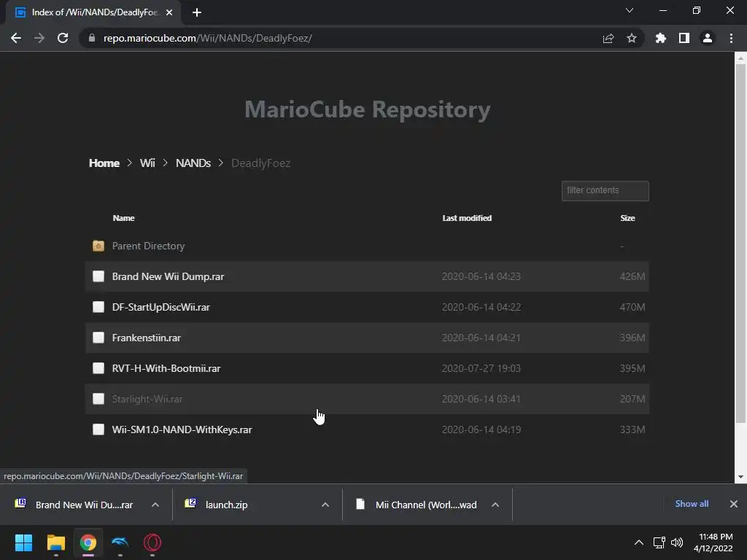This screenshot has width=747, height=560.
Task: Open downloaded launch.zip file
Action: (217, 505)
